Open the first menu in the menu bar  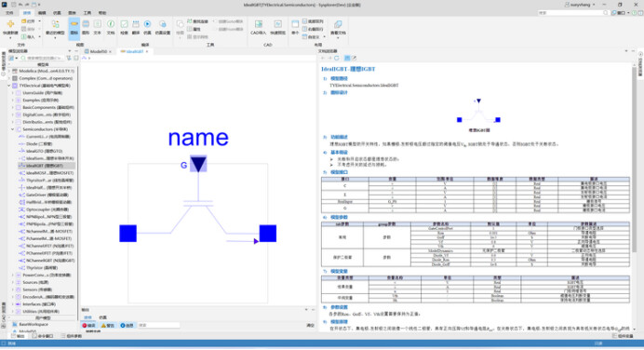9,13
